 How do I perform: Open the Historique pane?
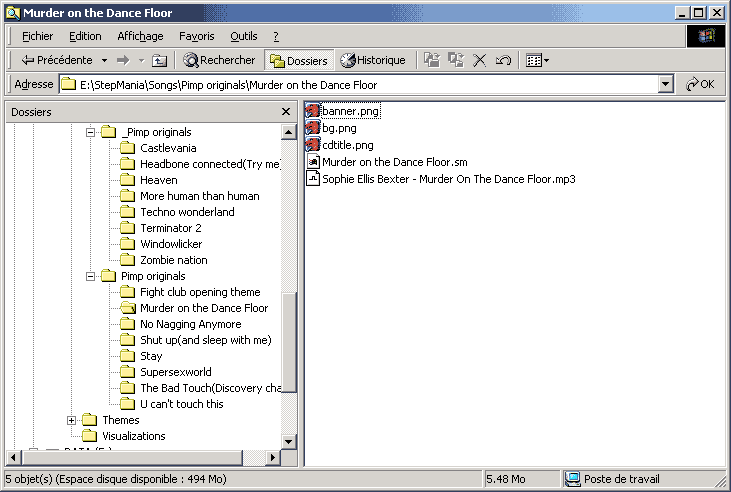pos(372,60)
